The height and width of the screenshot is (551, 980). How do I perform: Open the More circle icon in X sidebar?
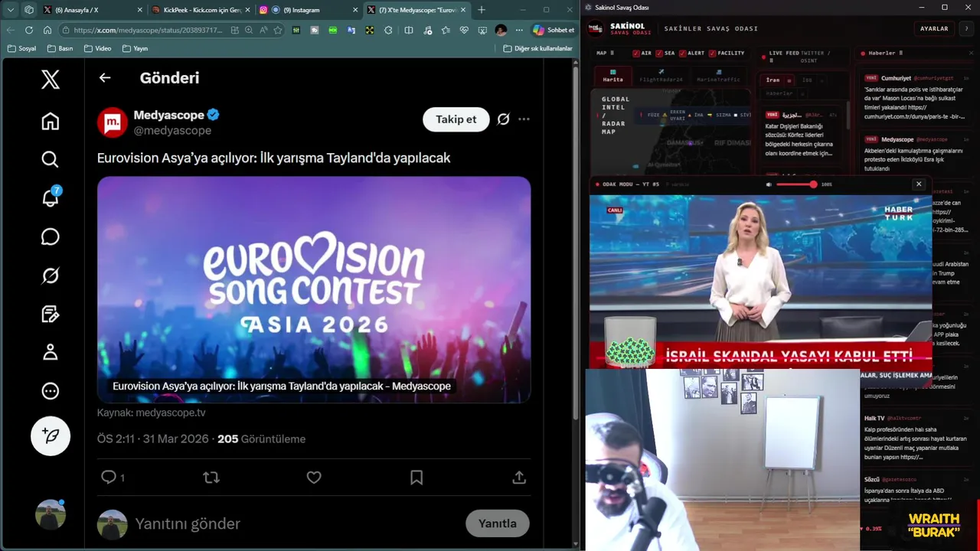tap(50, 391)
